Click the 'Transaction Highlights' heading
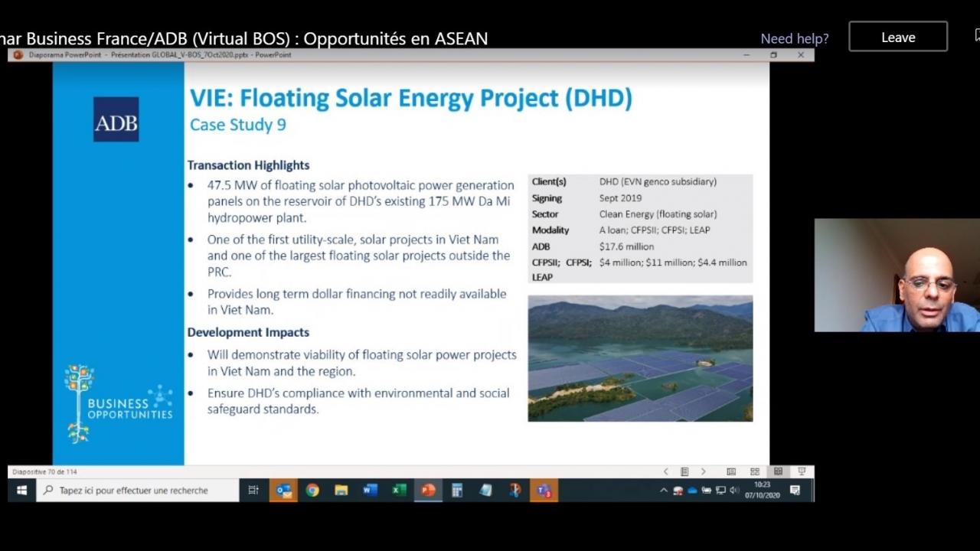Viewport: 980px width, 551px height. [x=248, y=165]
